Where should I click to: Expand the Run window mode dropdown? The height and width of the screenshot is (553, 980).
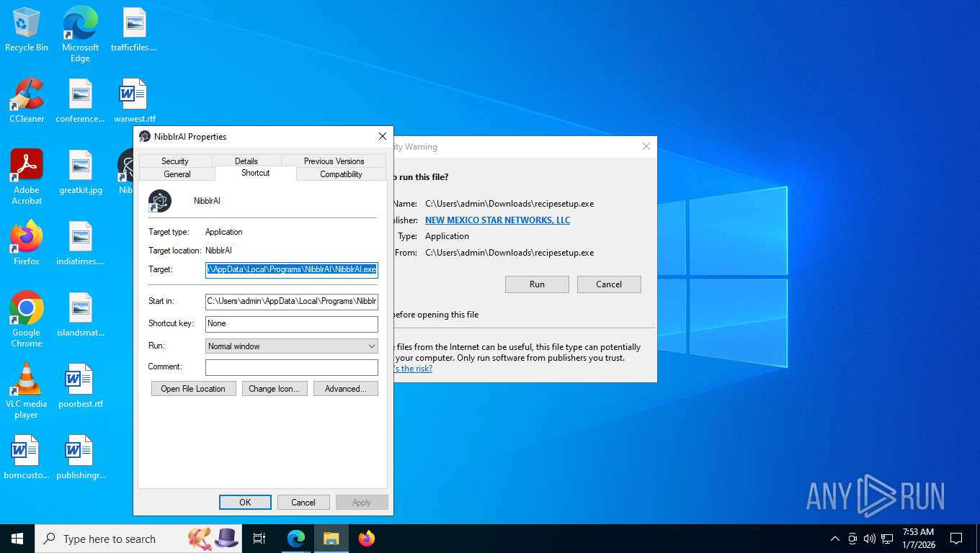point(291,346)
